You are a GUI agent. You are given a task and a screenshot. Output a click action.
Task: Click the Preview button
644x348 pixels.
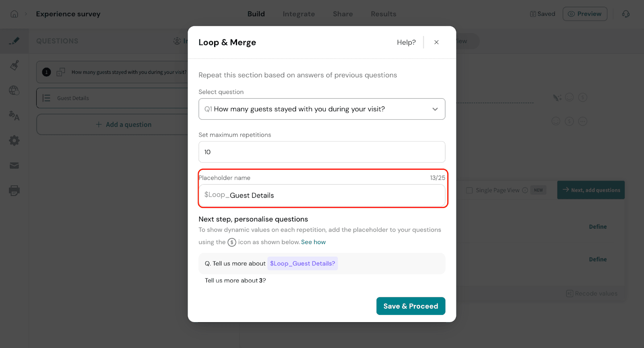tap(584, 14)
